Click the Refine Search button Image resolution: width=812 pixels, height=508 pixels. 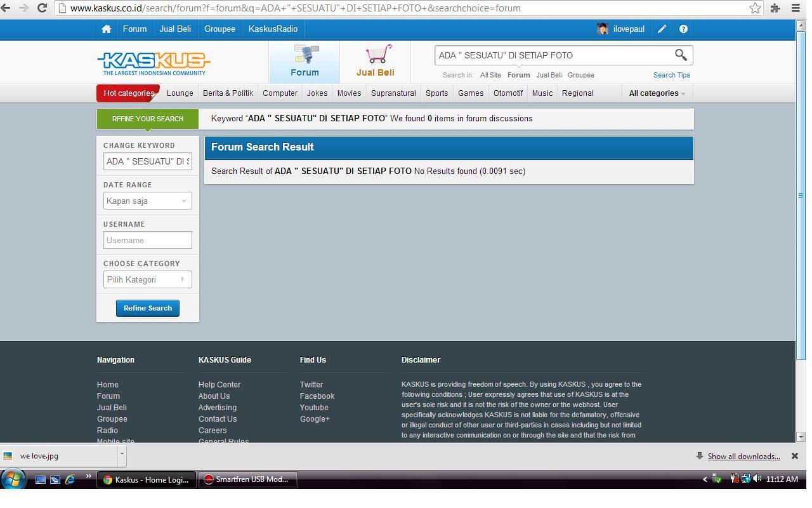(x=148, y=308)
